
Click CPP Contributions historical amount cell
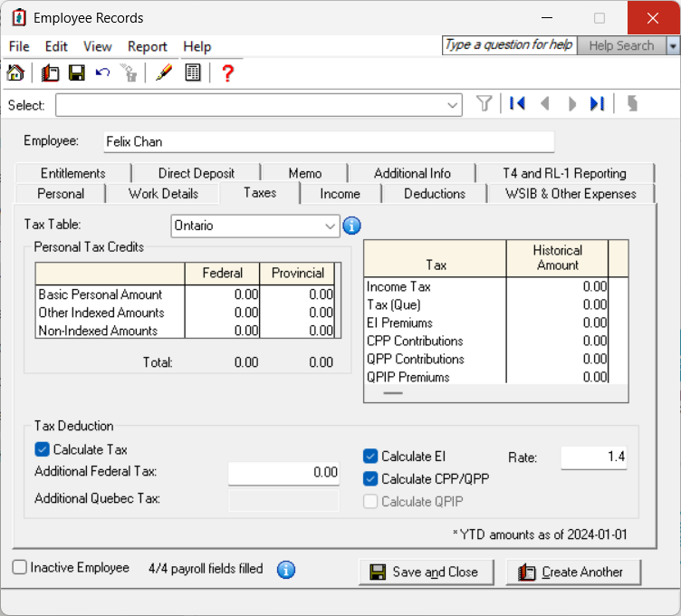(x=557, y=341)
